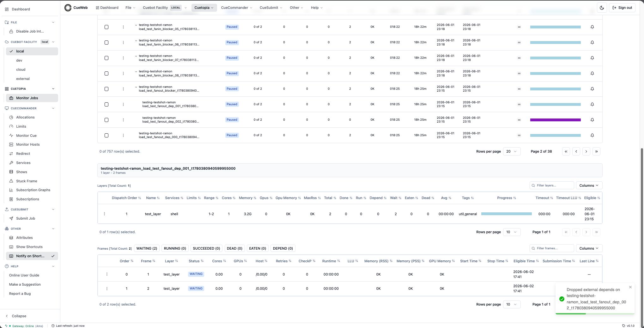Screen dimensions: 644x328
Task: Open jobs Rows per page dropdown
Action: coord(512,151)
